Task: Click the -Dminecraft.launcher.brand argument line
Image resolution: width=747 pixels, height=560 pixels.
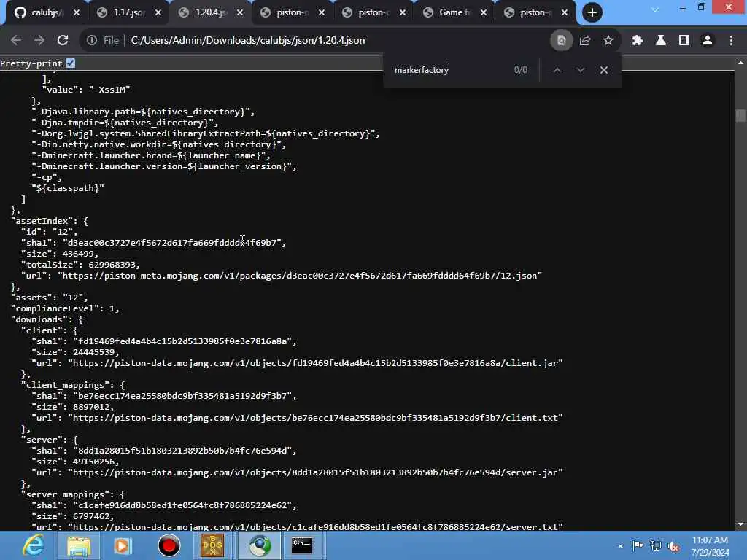Action: [151, 155]
